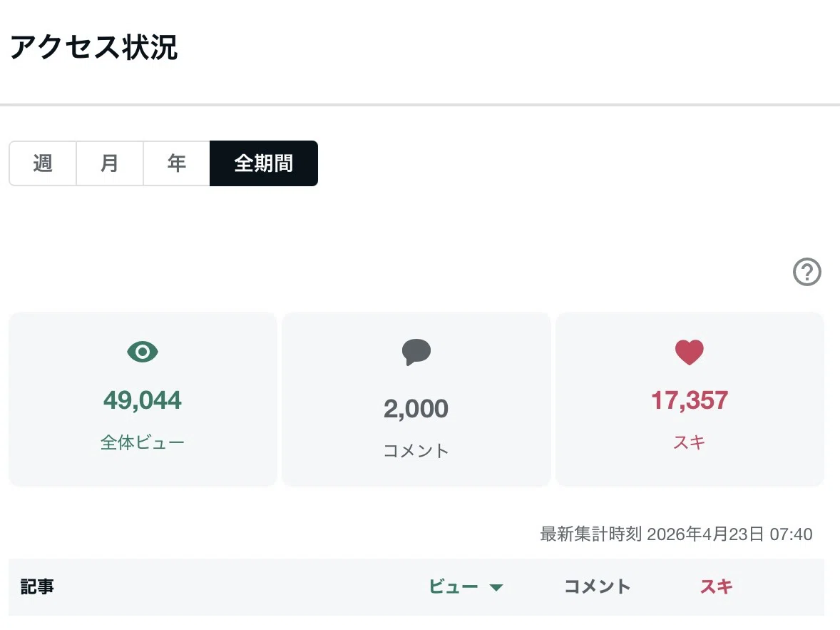The width and height of the screenshot is (840, 630).
Task: Click the 17,357 likes count
Action: [690, 400]
